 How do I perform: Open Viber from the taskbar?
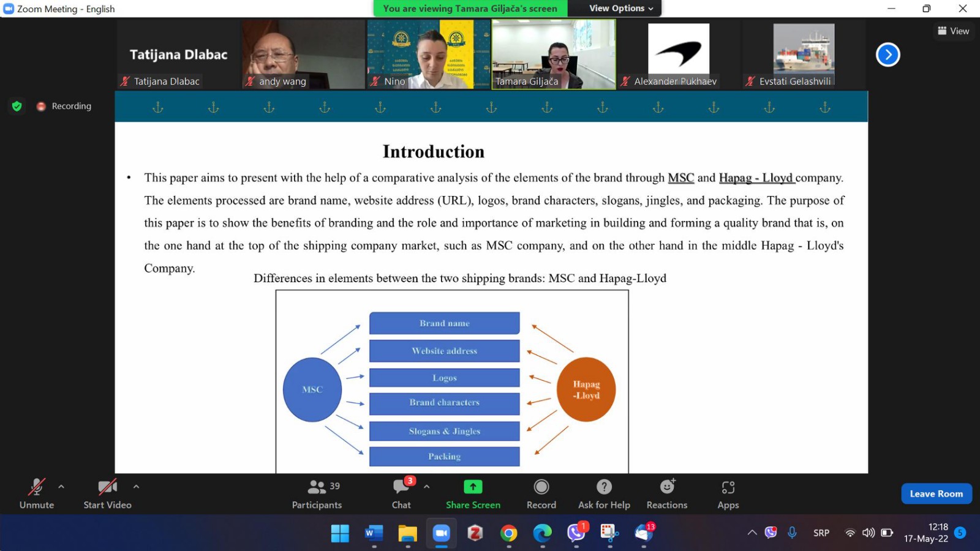pyautogui.click(x=576, y=533)
